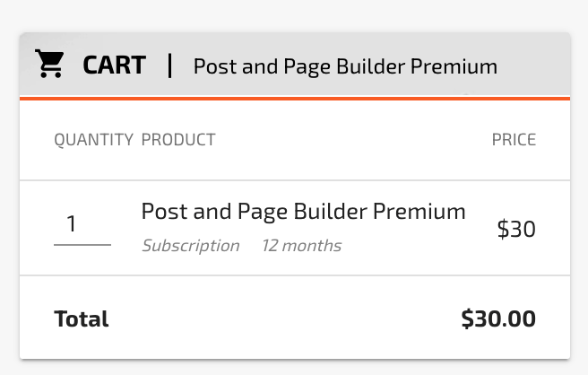Click the Subscription label under the product
The height and width of the screenshot is (375, 588).
click(x=190, y=246)
